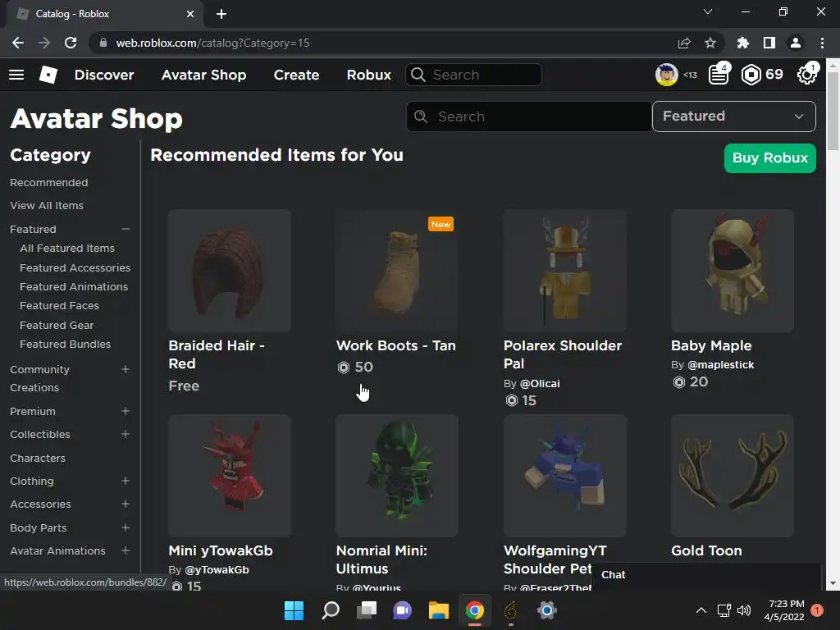This screenshot has height=630, width=840.
Task: Open the Characters category
Action: pos(38,458)
